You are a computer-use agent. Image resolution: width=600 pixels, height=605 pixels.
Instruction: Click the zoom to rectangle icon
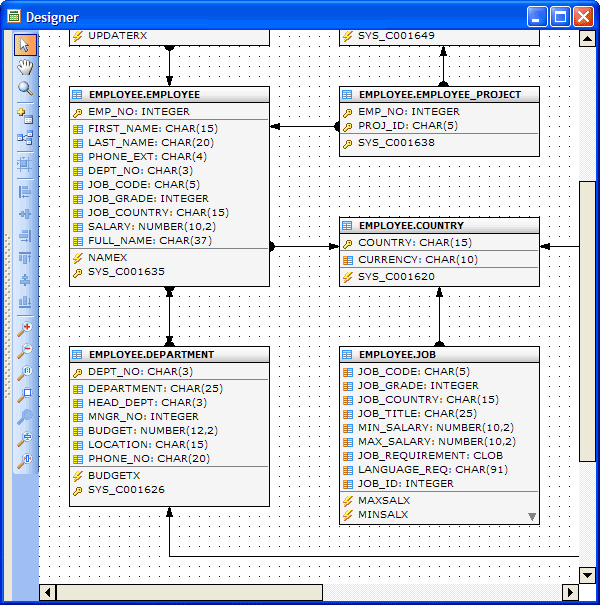[25, 395]
